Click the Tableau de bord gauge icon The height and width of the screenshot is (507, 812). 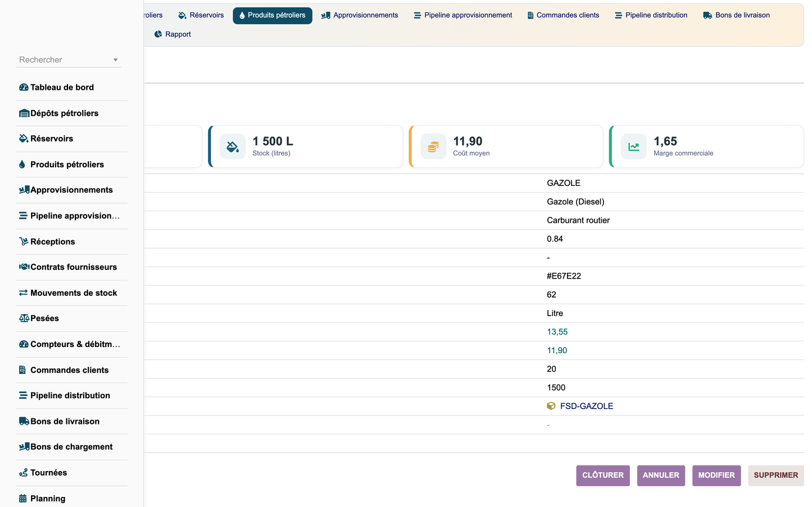(24, 88)
